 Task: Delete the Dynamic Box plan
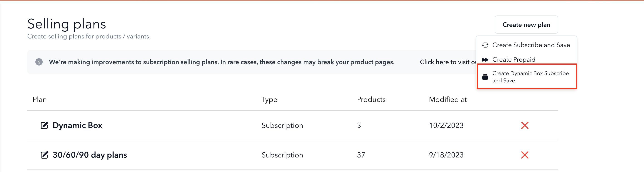click(525, 125)
